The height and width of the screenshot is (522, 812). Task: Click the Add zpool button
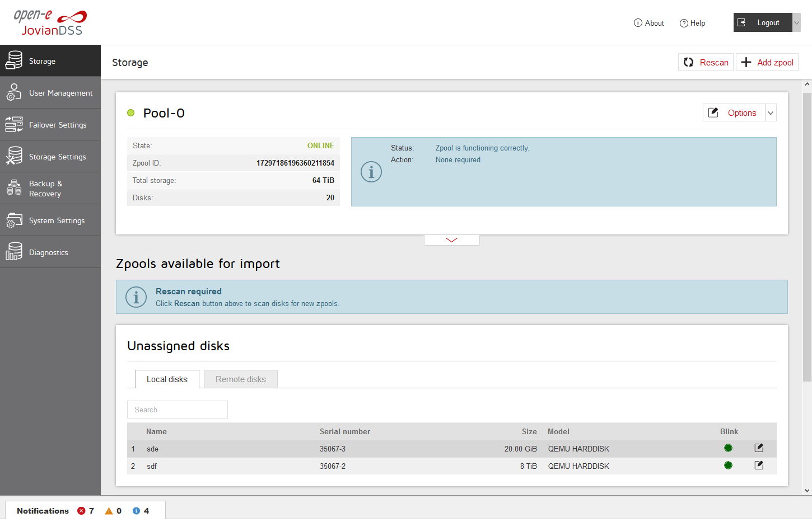[767, 63]
